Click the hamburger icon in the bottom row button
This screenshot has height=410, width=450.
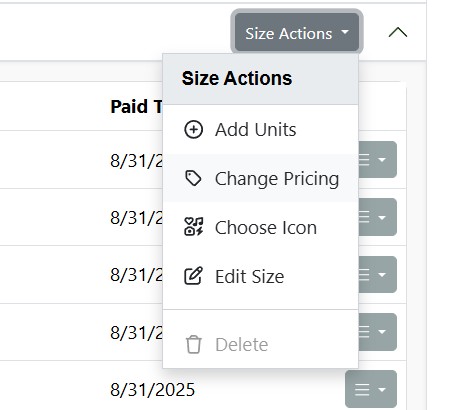362,389
